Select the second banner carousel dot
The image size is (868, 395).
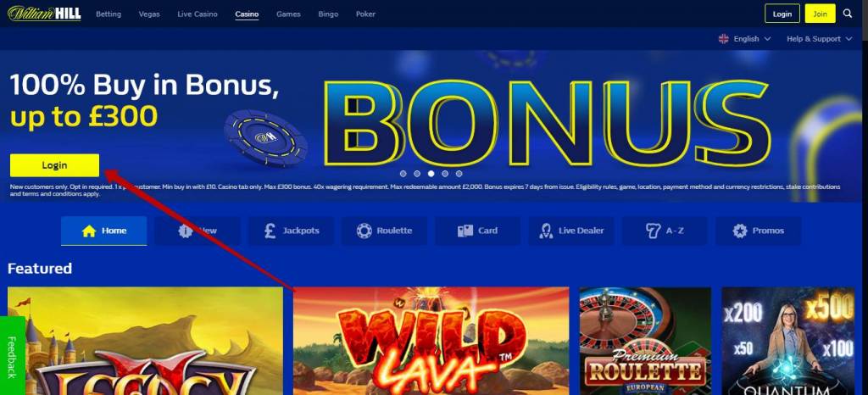417,173
